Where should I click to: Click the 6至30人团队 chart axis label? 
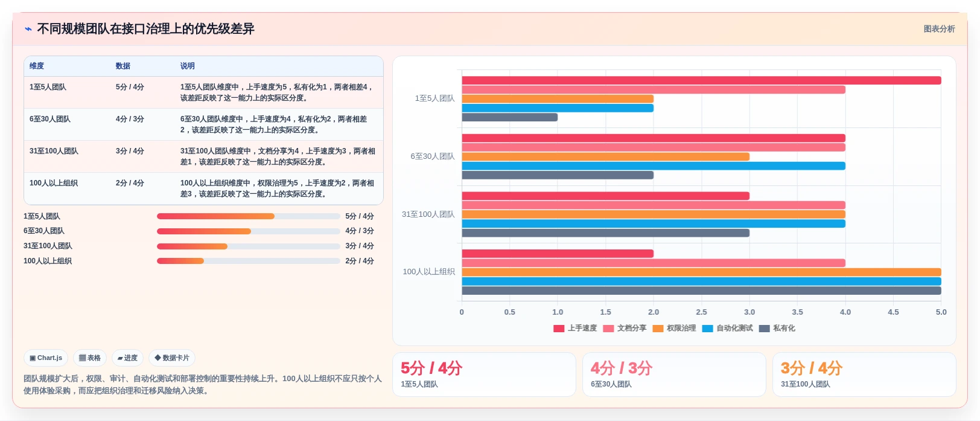pos(433,156)
